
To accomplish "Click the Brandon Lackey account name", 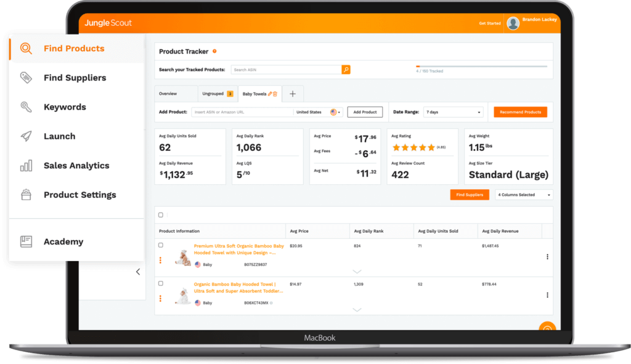I will [x=539, y=19].
